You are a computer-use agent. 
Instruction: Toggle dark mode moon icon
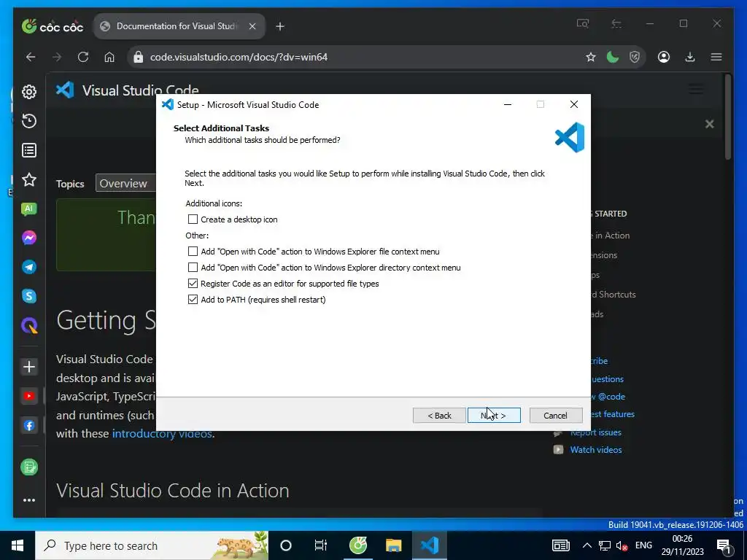[x=613, y=57]
